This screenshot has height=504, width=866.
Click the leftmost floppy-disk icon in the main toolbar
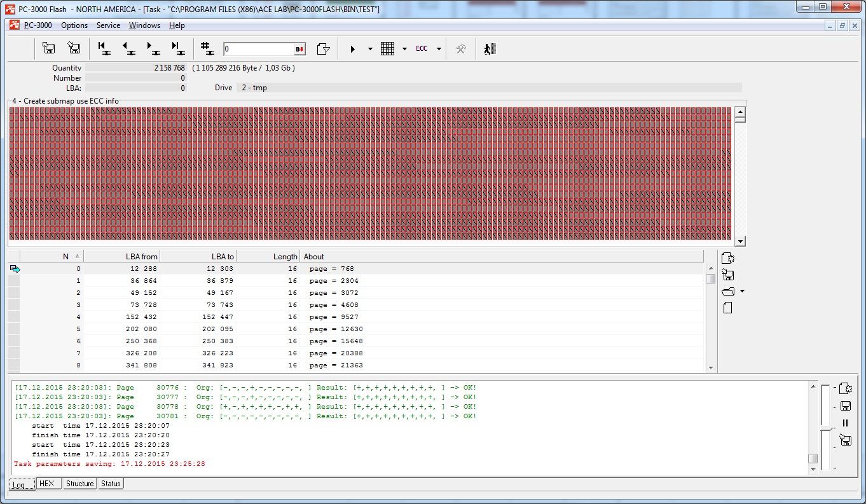point(48,48)
